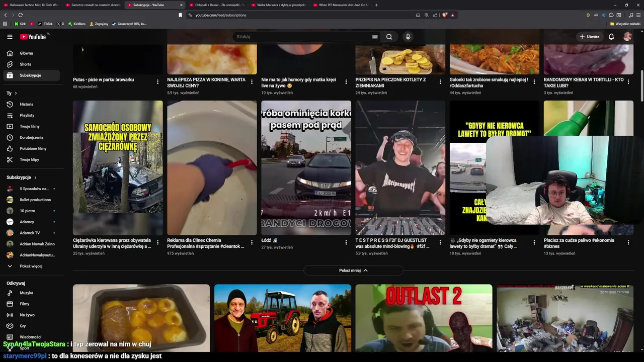Open the baked dumplings tray video thumbnail
Image resolution: width=644 pixels, height=362 pixels.
tap(141, 318)
